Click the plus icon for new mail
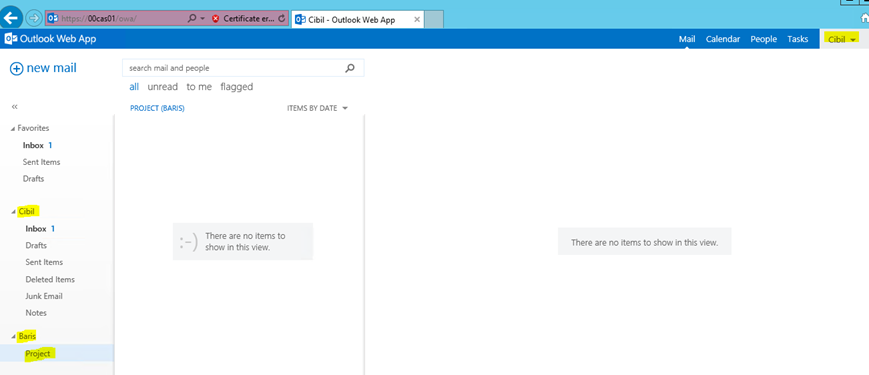 pyautogui.click(x=17, y=69)
